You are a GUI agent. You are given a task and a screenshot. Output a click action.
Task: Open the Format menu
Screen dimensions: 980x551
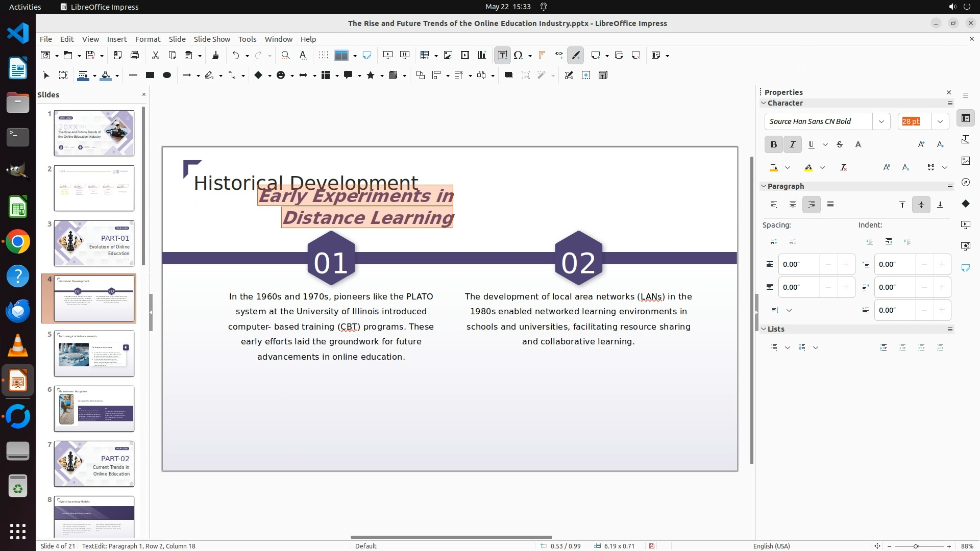point(148,39)
